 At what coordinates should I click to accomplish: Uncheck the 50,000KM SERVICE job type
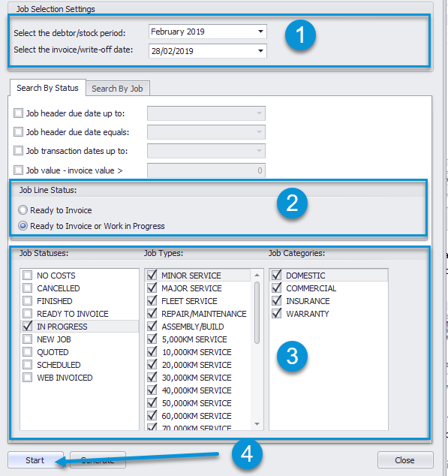pyautogui.click(x=152, y=403)
